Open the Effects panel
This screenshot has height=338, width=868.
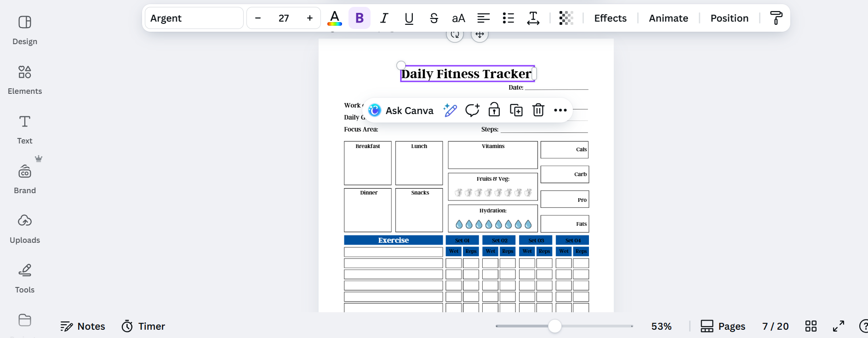[610, 18]
